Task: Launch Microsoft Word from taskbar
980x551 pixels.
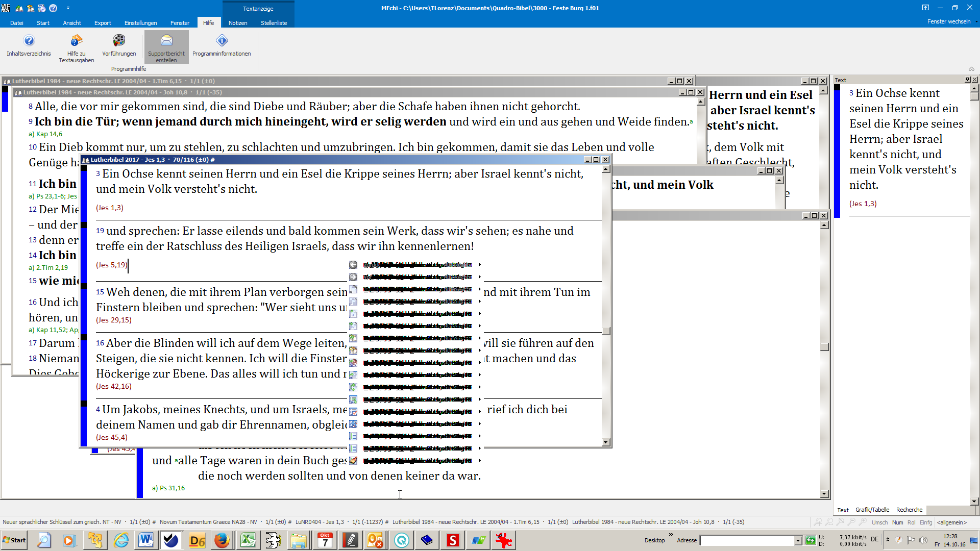Action: click(146, 540)
